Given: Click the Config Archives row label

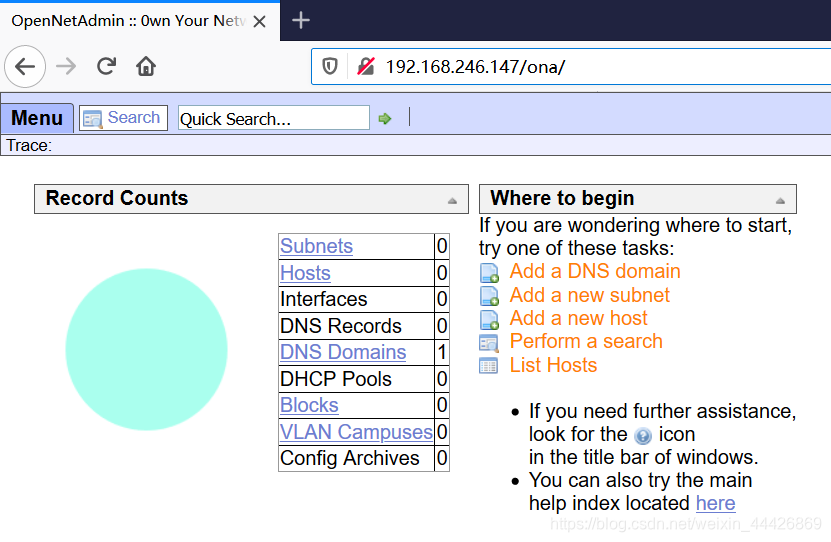Looking at the screenshot, I should tap(350, 458).
